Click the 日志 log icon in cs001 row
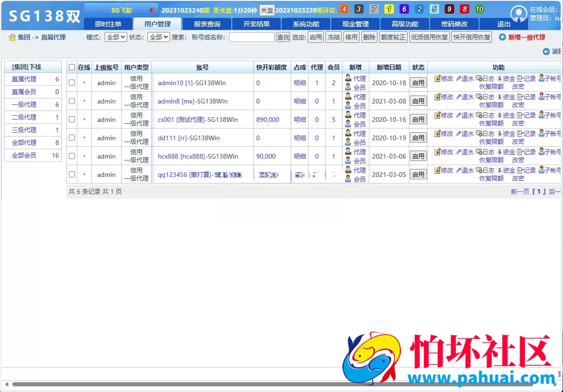 479,115
